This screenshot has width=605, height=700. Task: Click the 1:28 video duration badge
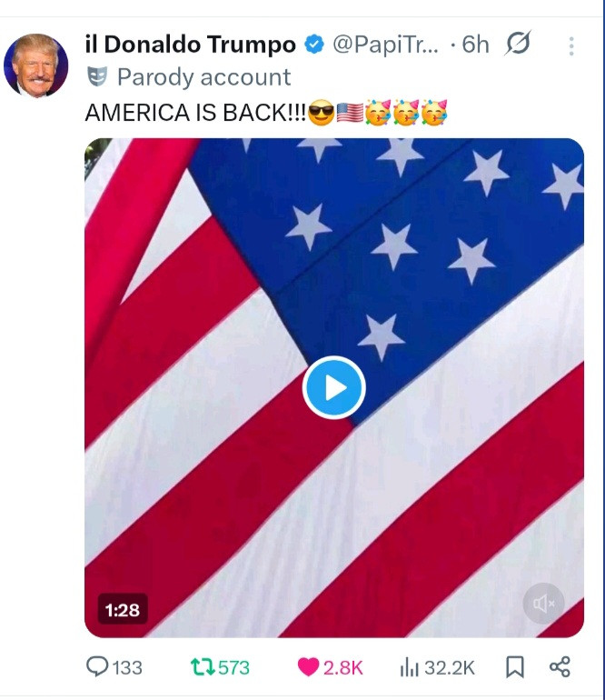click(x=123, y=609)
